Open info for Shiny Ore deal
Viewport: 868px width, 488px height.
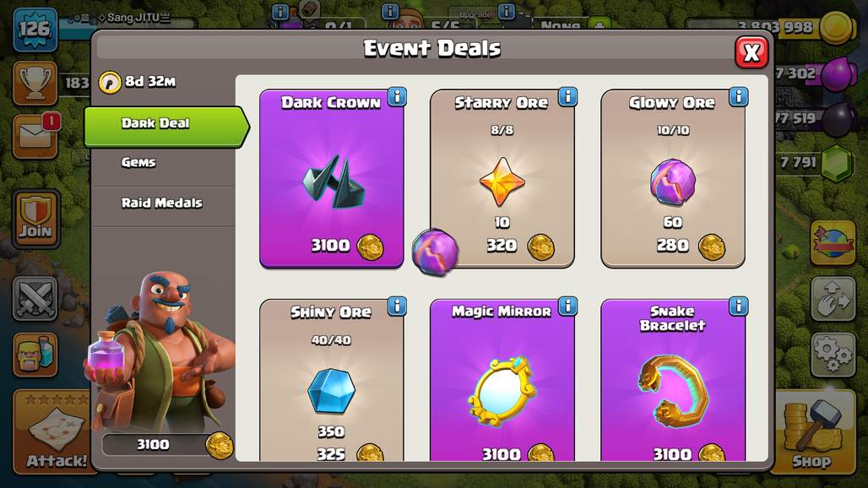click(397, 306)
